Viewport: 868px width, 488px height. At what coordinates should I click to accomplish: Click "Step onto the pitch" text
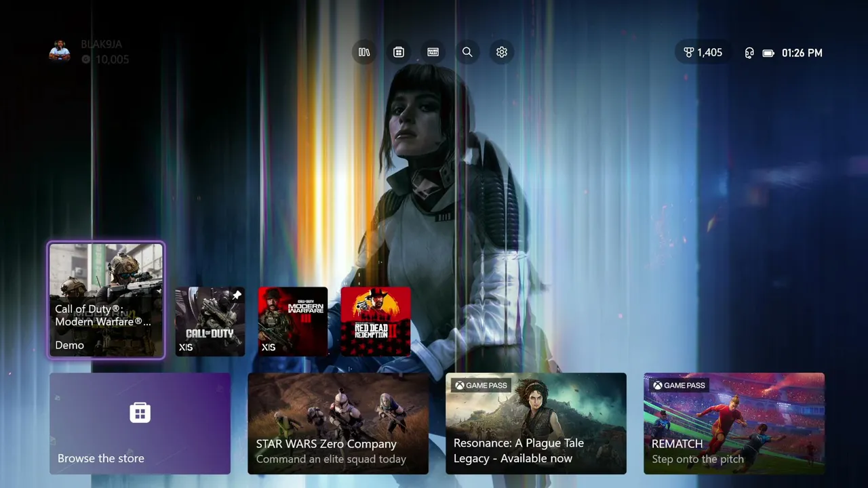698,459
